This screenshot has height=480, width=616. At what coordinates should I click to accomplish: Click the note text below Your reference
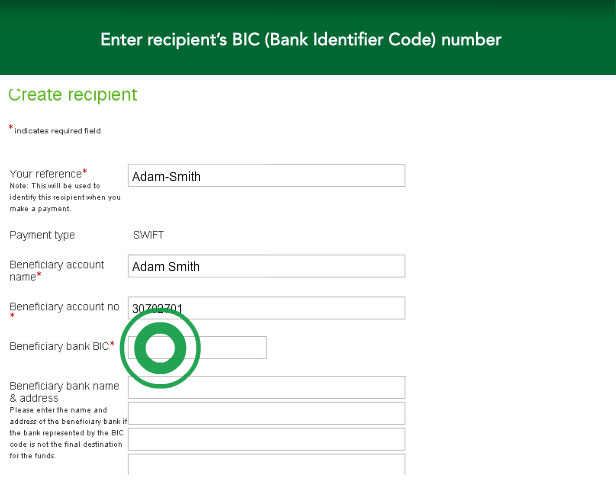(65, 197)
